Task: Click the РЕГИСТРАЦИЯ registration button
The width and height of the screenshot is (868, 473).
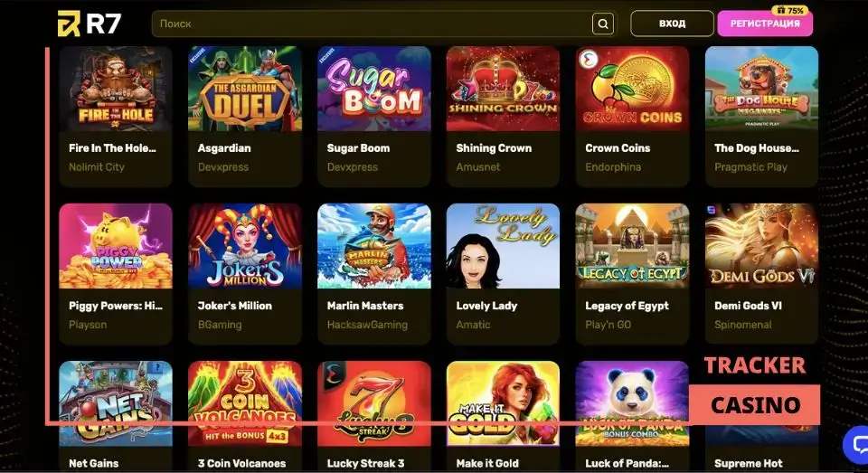Action: pos(765,24)
